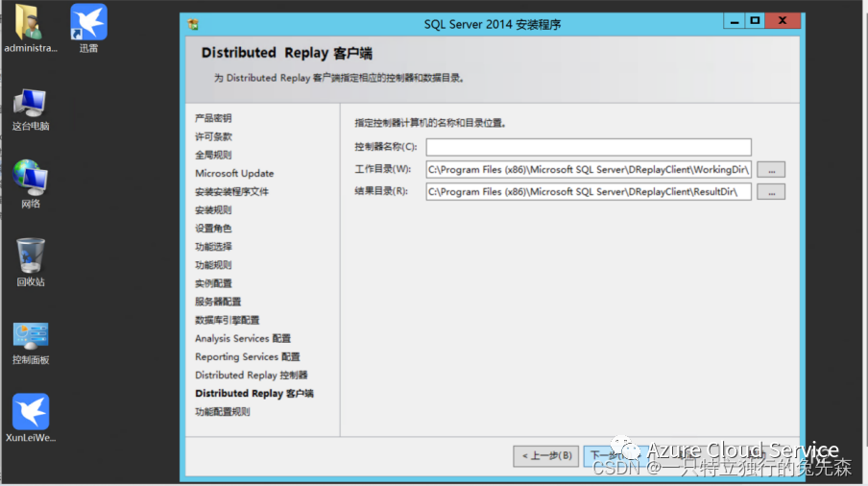Click the 控制器名称 input field

pos(589,147)
